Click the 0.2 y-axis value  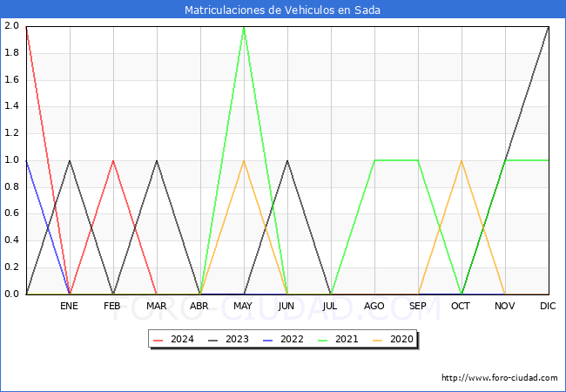click(x=11, y=267)
